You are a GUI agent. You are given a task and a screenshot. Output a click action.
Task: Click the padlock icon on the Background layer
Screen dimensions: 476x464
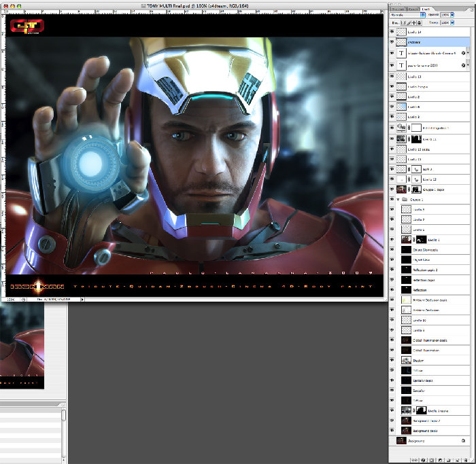click(x=463, y=440)
